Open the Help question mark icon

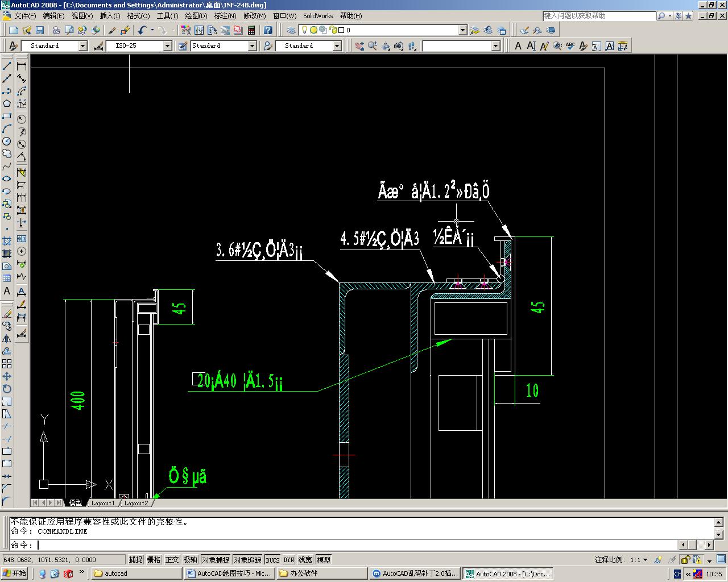coord(268,30)
